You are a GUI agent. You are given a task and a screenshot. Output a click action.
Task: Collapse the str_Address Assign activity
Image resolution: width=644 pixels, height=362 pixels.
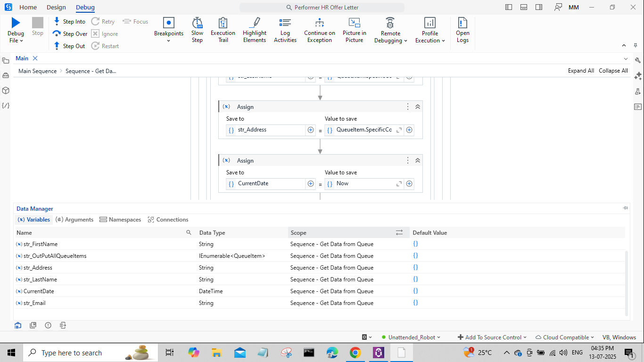pos(417,107)
